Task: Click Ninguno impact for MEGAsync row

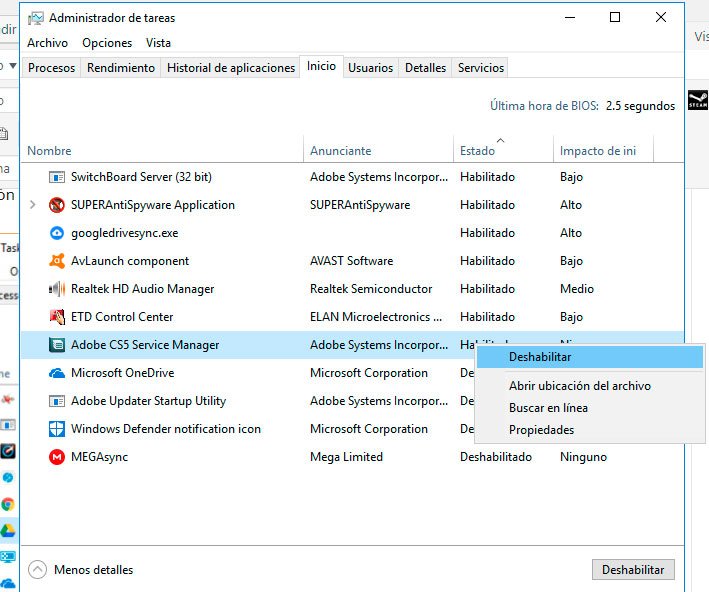Action: 583,457
